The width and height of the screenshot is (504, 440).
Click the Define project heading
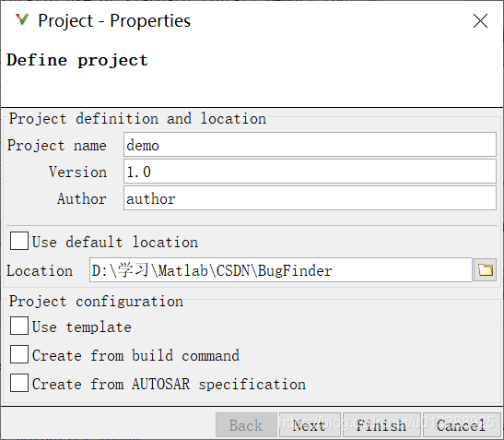coord(77,60)
